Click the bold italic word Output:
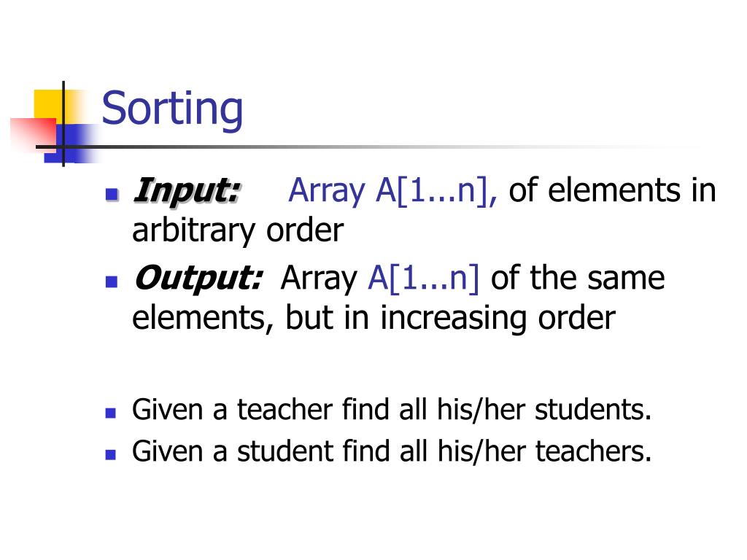 [198, 278]
